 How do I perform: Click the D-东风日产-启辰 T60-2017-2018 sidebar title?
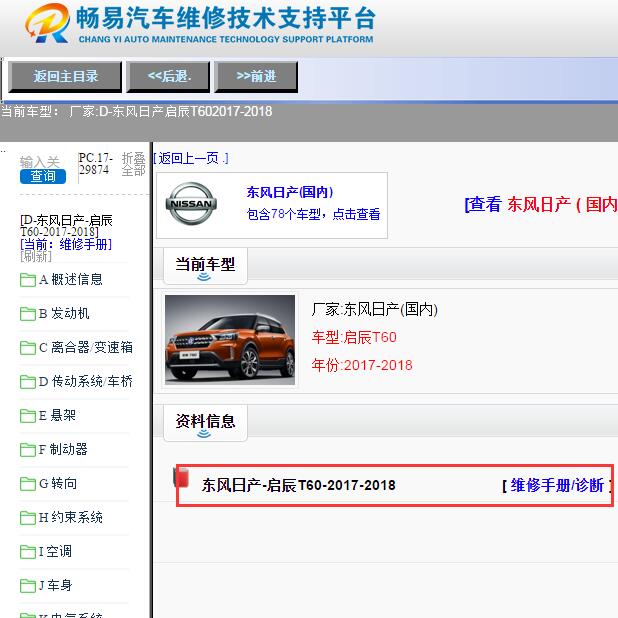pos(66,226)
